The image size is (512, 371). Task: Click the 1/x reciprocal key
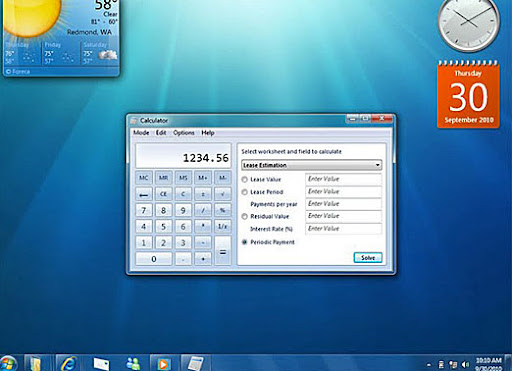tap(222, 227)
